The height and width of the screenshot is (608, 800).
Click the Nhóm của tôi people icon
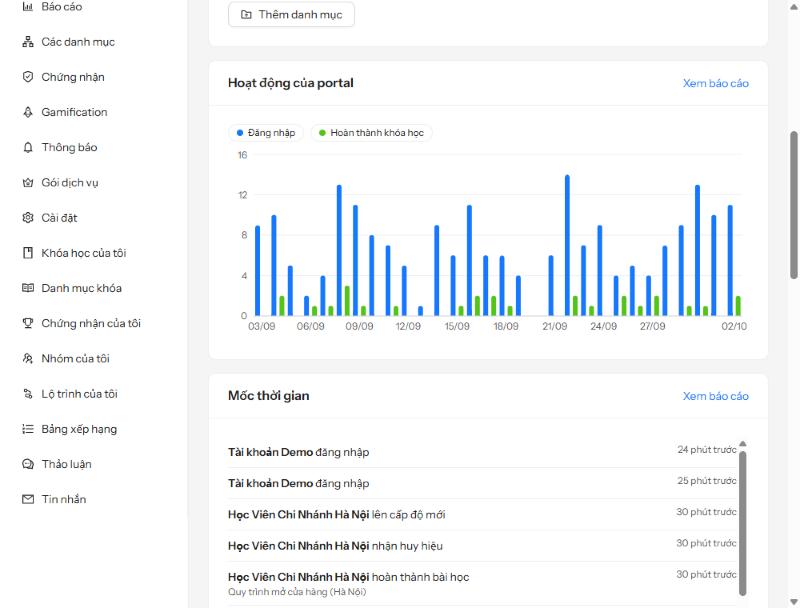[x=28, y=359]
